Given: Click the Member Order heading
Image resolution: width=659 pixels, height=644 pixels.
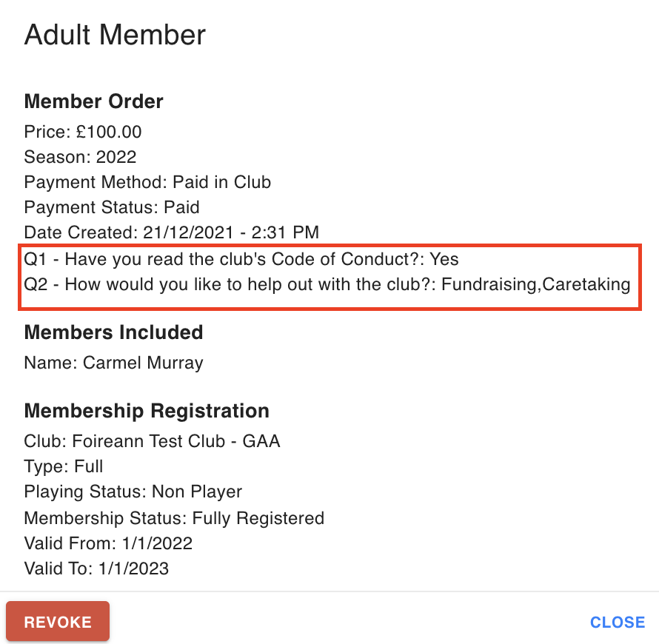Looking at the screenshot, I should [93, 101].
